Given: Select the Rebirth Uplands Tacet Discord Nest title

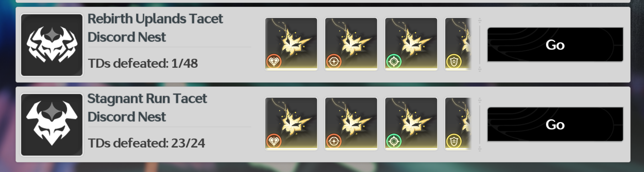Looking at the screenshot, I should pyautogui.click(x=155, y=28).
